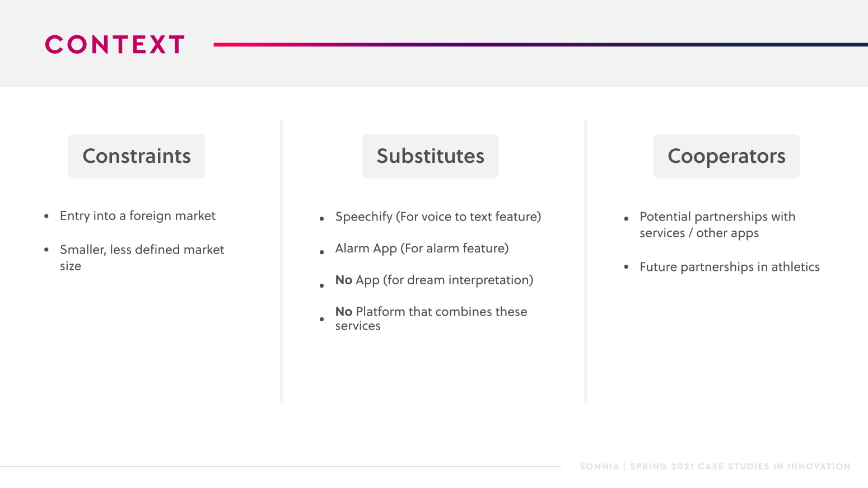Click the Speechify voice to text bullet

pyautogui.click(x=438, y=217)
